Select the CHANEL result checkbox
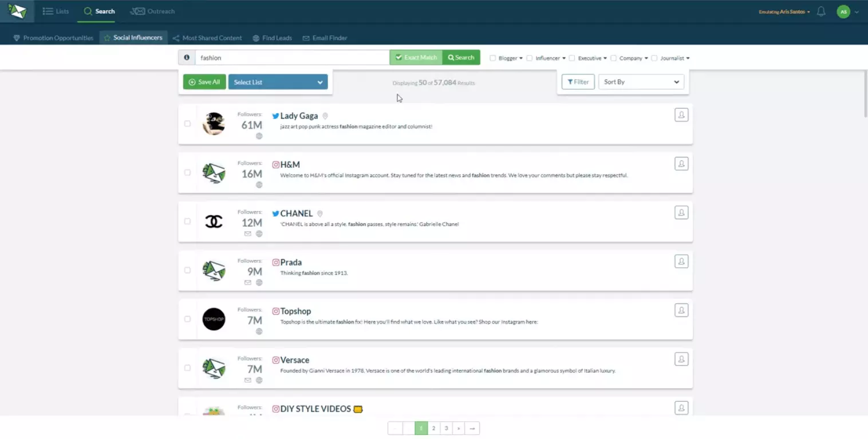The height and width of the screenshot is (439, 868). click(x=187, y=221)
